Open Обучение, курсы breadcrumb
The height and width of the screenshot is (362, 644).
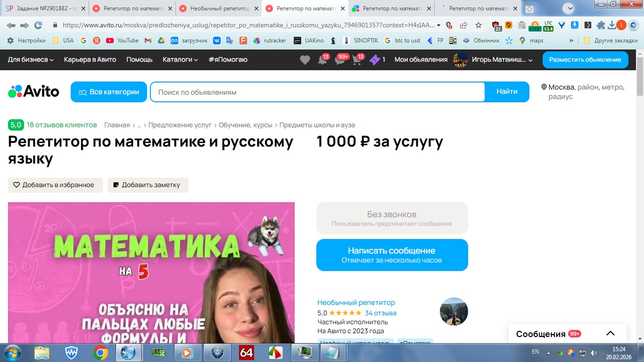point(246,125)
